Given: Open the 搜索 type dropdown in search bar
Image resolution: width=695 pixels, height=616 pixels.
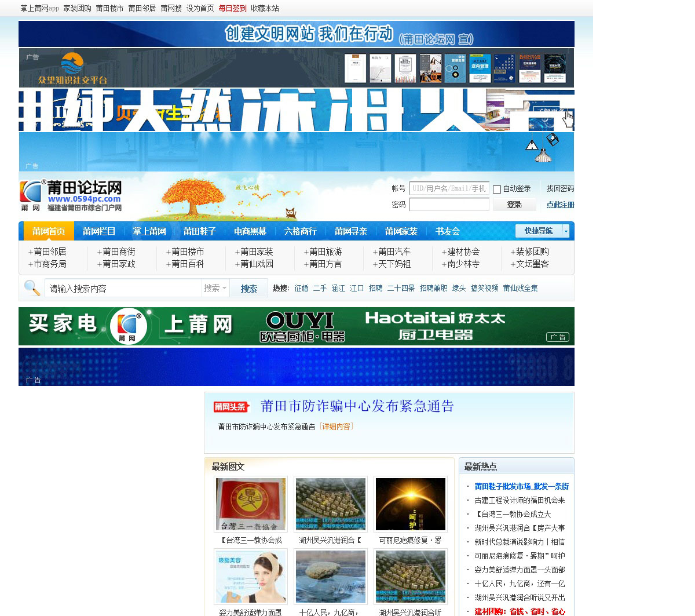Looking at the screenshot, I should [215, 288].
